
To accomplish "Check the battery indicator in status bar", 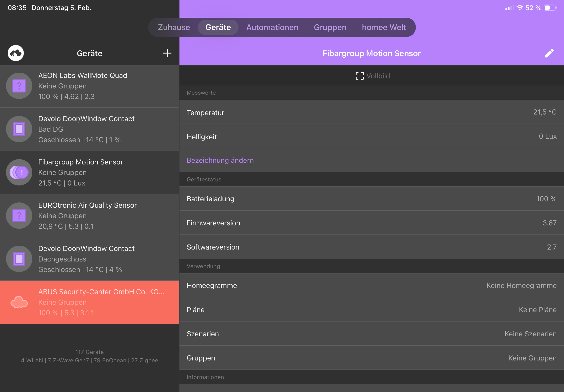I will [x=550, y=8].
